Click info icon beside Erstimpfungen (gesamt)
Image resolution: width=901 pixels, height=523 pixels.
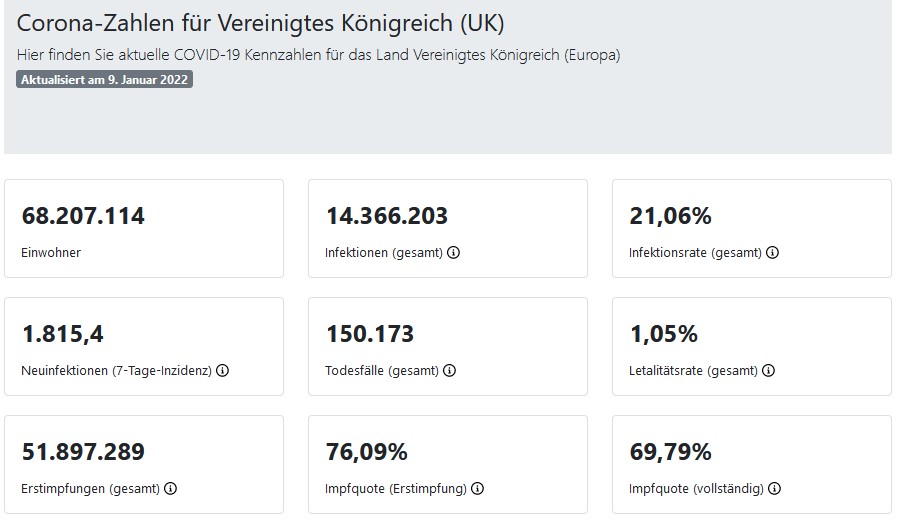tap(170, 489)
